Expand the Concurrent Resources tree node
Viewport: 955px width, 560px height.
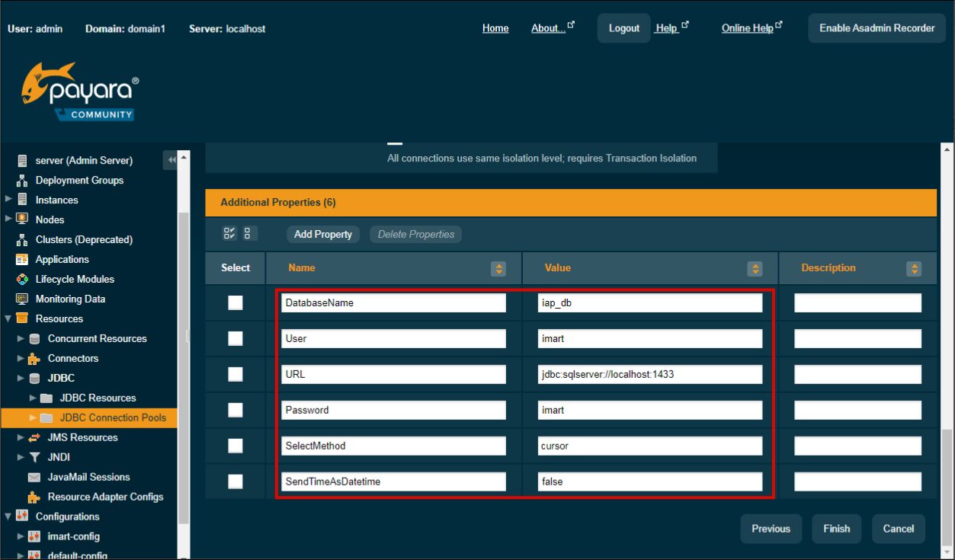[21, 338]
